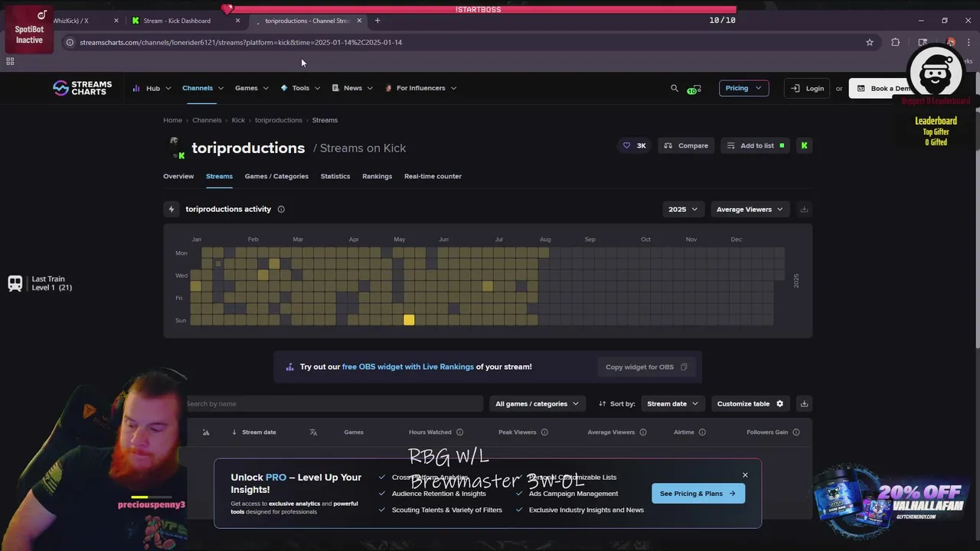Expand the For Influencers menu
The height and width of the screenshot is (551, 980).
(421, 88)
